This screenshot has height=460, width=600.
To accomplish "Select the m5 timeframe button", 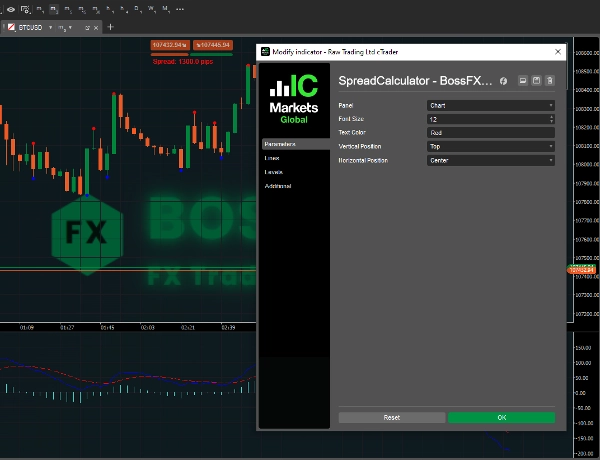I will coord(68,9).
